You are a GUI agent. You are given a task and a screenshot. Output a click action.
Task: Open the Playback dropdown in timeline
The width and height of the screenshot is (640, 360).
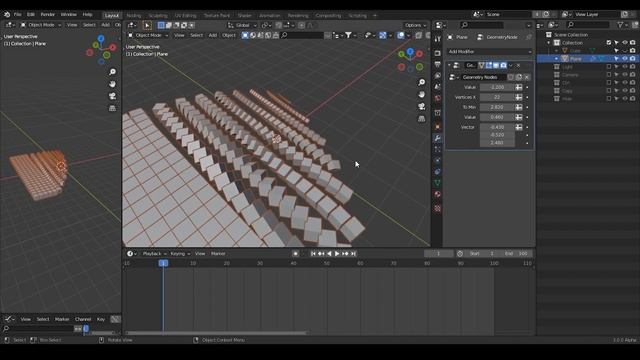(x=154, y=253)
